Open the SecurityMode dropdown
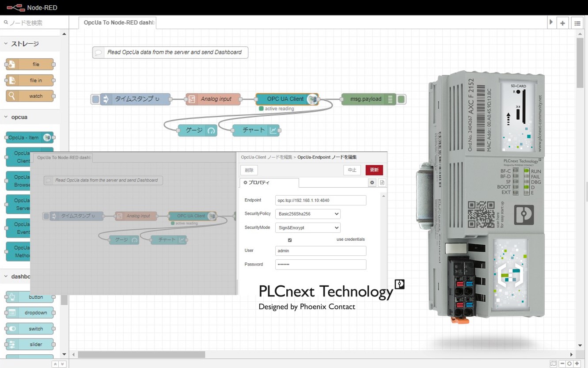The width and height of the screenshot is (588, 368). (307, 228)
